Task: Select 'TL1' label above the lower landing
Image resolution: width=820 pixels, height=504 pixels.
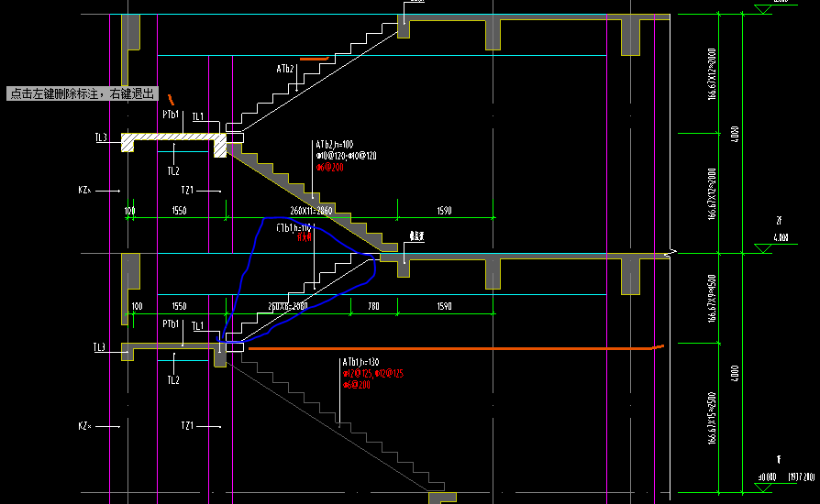Action: click(x=198, y=326)
